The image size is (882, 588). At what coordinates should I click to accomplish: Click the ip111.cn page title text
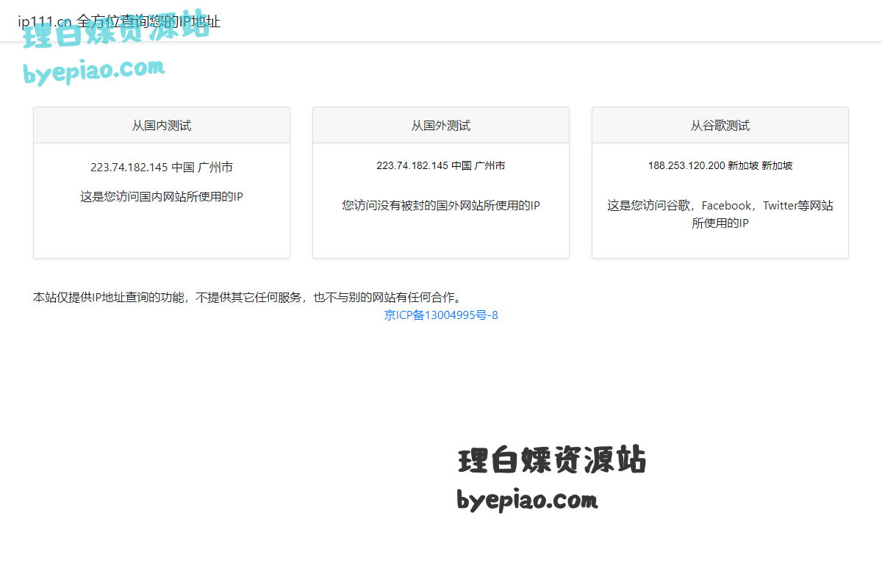point(119,22)
